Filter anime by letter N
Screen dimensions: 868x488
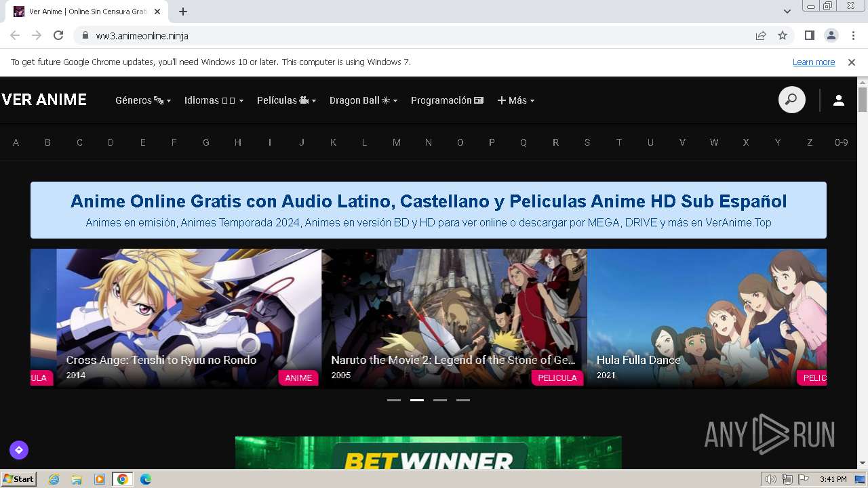click(429, 142)
